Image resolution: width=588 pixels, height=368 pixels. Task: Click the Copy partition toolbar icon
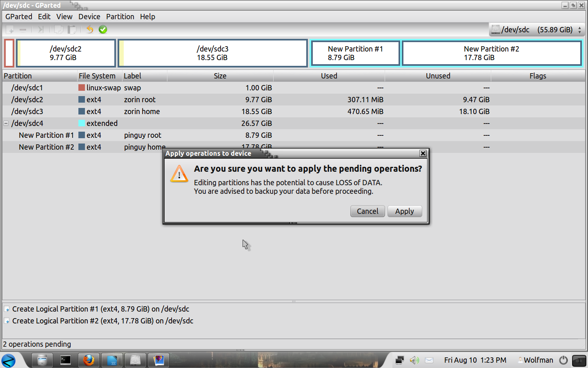pyautogui.click(x=59, y=29)
